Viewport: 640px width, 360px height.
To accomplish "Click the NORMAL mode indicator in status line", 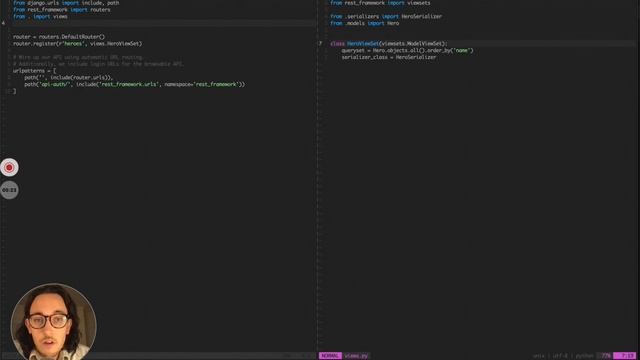I will click(x=330, y=356).
